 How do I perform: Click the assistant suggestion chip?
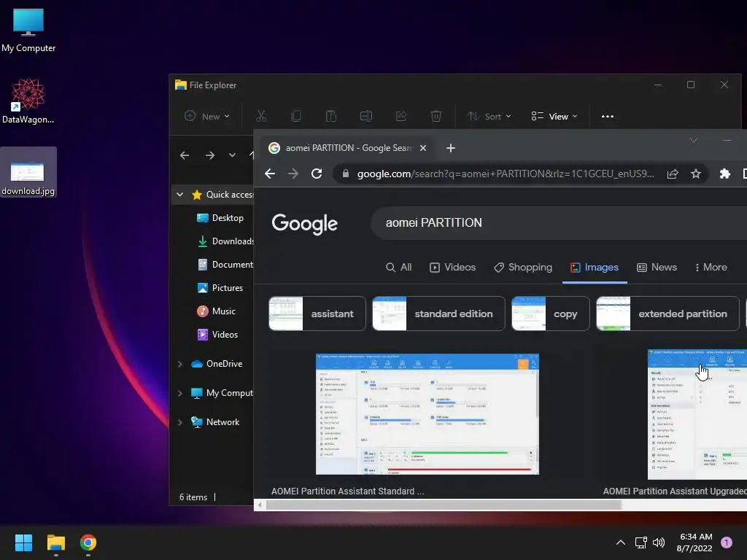click(317, 314)
